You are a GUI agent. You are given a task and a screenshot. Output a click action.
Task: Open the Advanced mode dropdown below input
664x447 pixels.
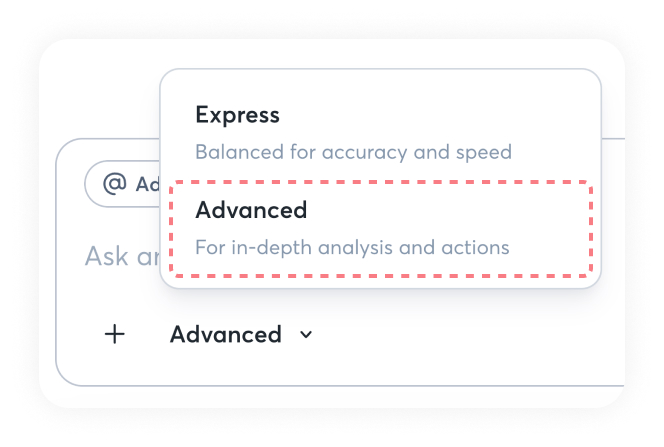(241, 335)
